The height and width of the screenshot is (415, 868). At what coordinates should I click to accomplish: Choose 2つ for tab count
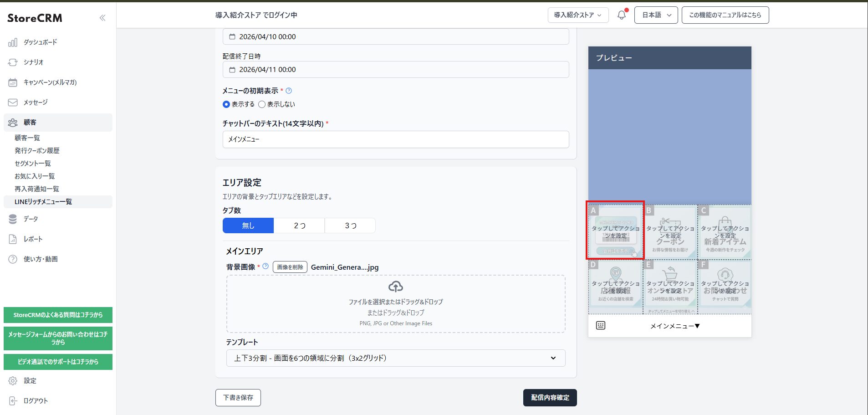(x=299, y=225)
